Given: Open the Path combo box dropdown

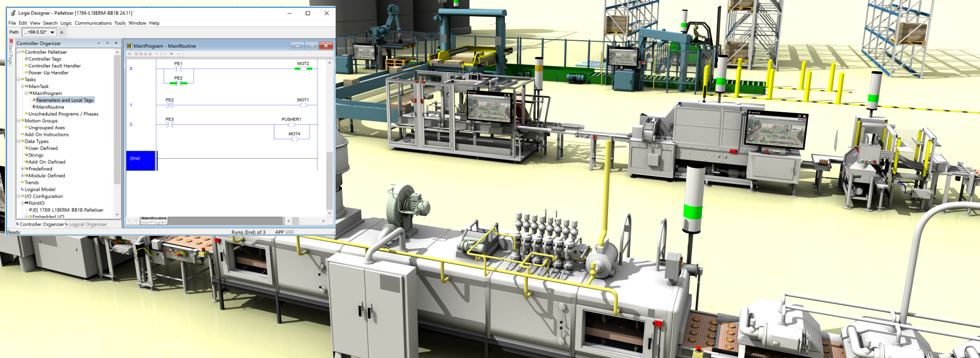Looking at the screenshot, I should tap(52, 32).
